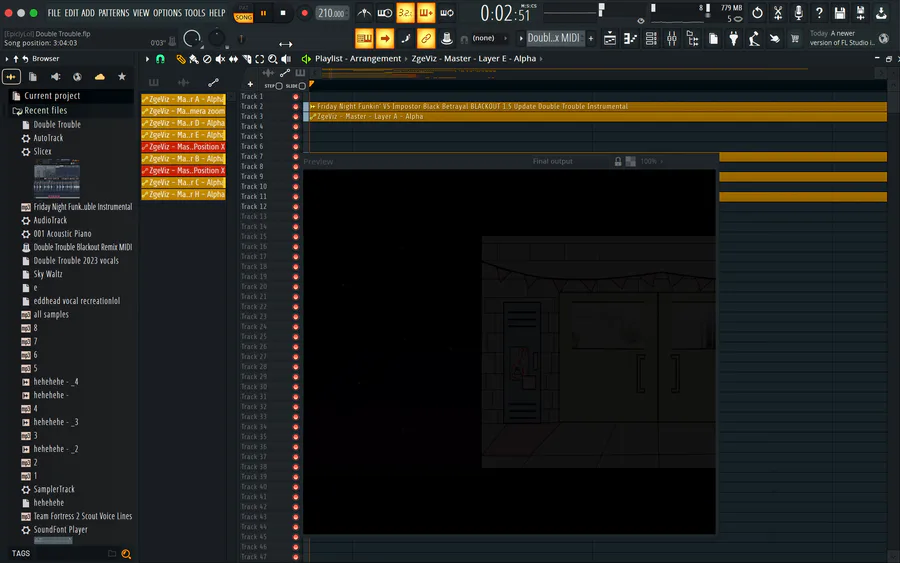The image size is (900, 563).
Task: Click the 210.000 tempo field
Action: [x=332, y=13]
